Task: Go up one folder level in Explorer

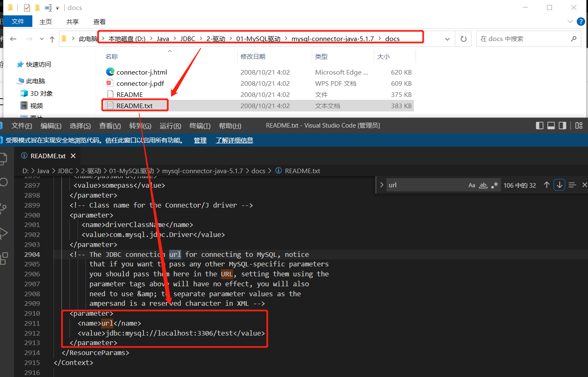Action: pyautogui.click(x=52, y=39)
